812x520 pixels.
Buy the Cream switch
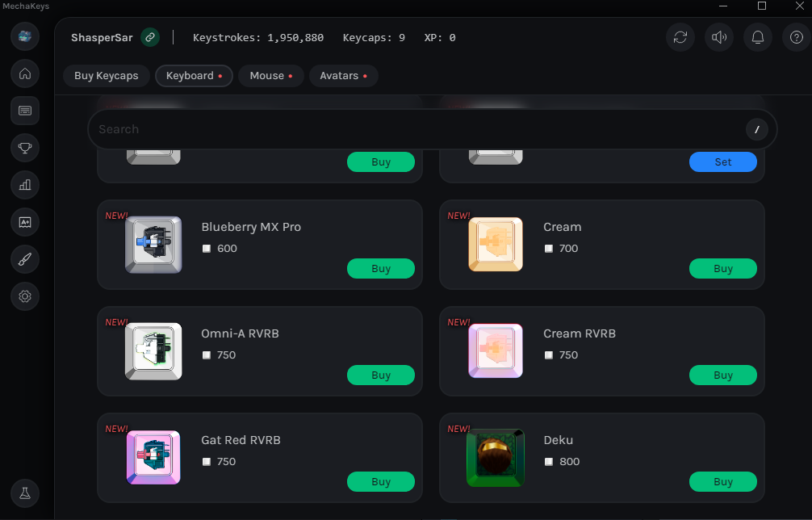[723, 268]
